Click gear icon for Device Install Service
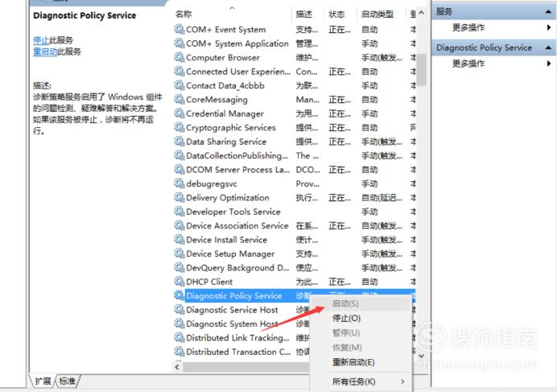The width and height of the screenshot is (557, 392). (179, 240)
